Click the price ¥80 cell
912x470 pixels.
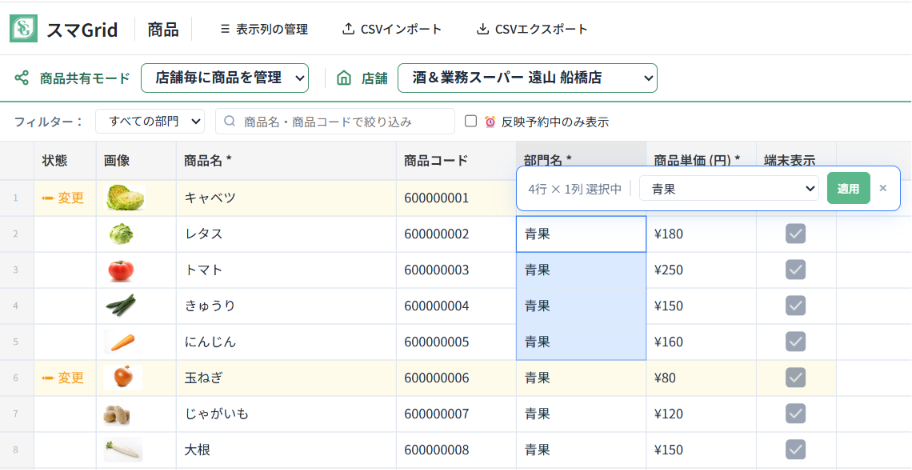[701, 378]
